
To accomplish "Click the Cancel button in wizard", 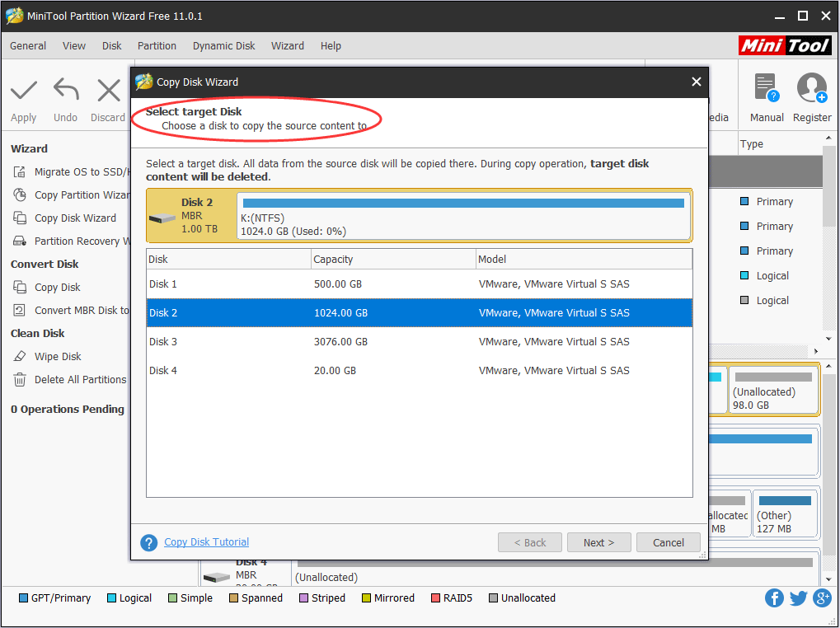I will pyautogui.click(x=668, y=542).
